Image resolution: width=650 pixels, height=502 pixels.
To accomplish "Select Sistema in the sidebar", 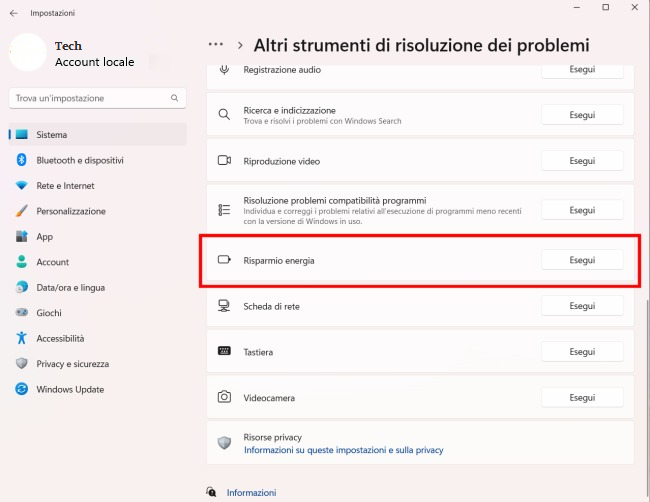I will pos(52,135).
